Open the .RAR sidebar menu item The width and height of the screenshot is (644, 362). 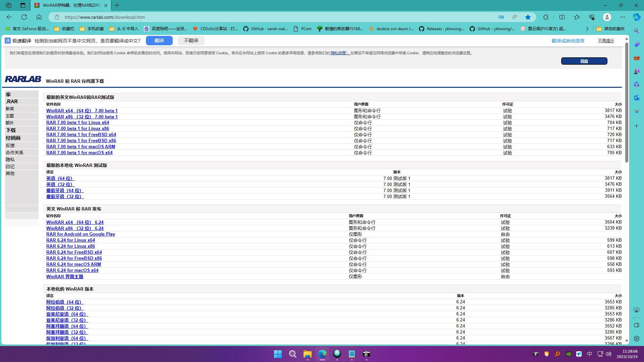(x=21, y=102)
